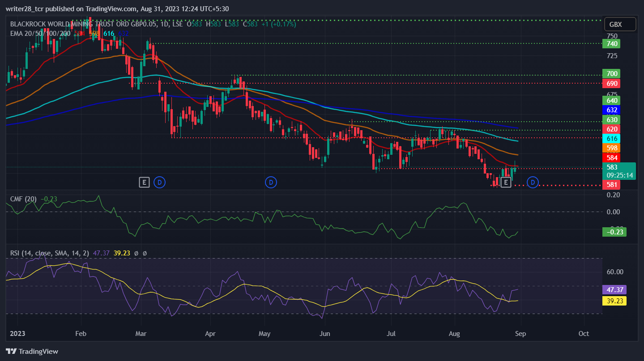This screenshot has height=361, width=644.
Task: Open the dividend D marker near May
Action: point(270,182)
